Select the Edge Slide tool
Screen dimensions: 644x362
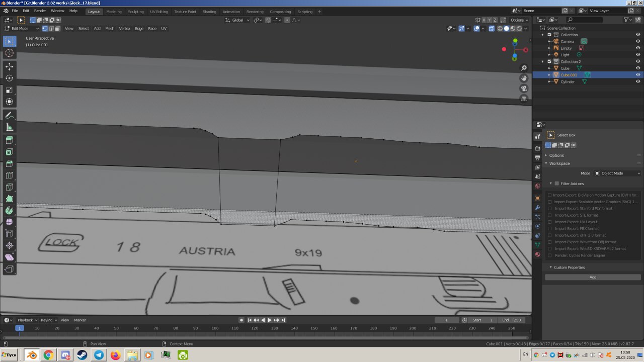tap(9, 234)
